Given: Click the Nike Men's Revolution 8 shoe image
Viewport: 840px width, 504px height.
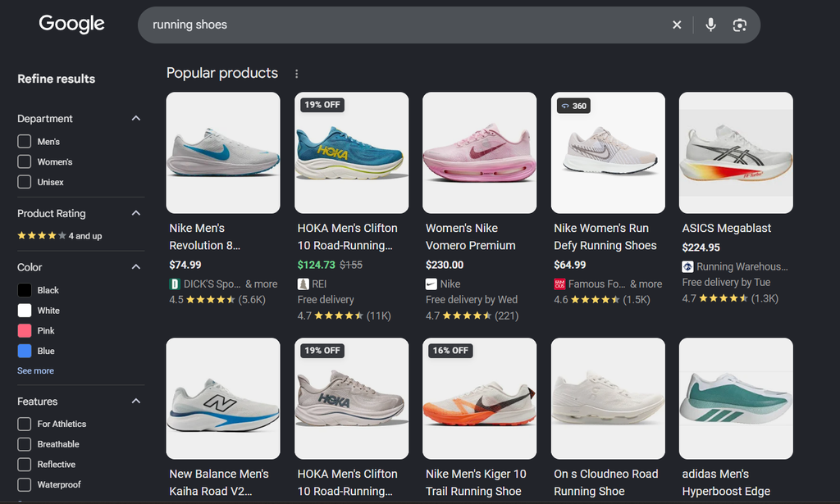Looking at the screenshot, I should click(x=223, y=152).
